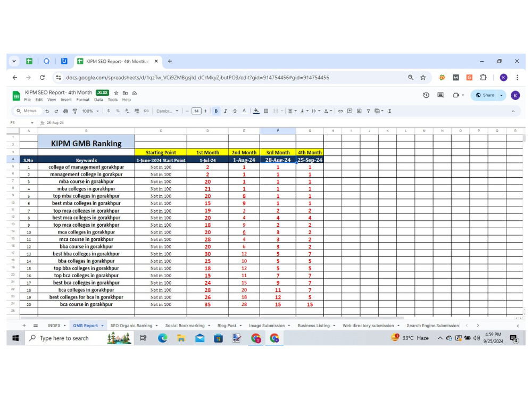The width and height of the screenshot is (532, 399).
Task: Toggle bold formatting
Action: point(216,111)
